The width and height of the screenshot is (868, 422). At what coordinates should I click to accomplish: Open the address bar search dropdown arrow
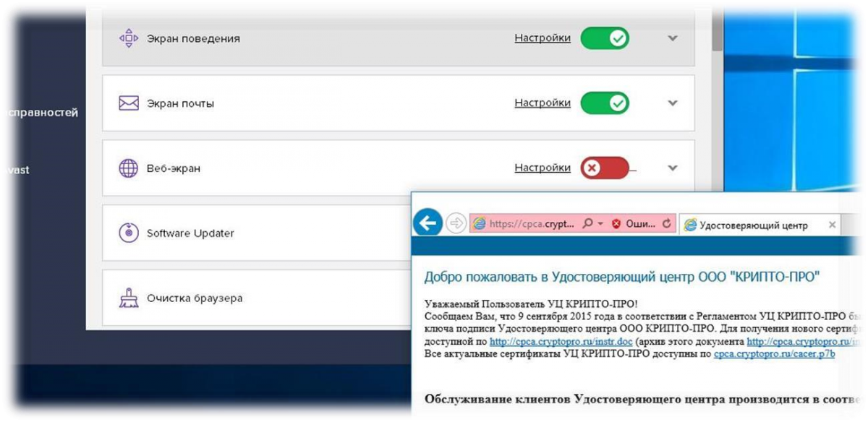(600, 225)
